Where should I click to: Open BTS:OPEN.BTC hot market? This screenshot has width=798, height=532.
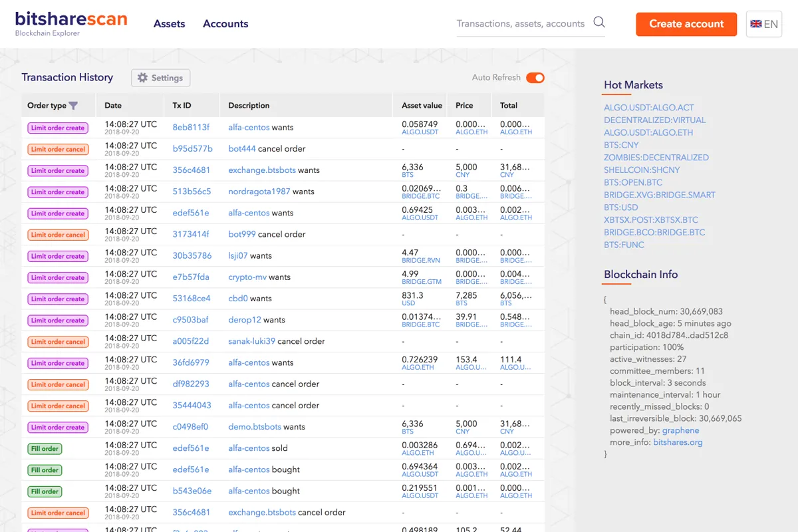pos(633,182)
